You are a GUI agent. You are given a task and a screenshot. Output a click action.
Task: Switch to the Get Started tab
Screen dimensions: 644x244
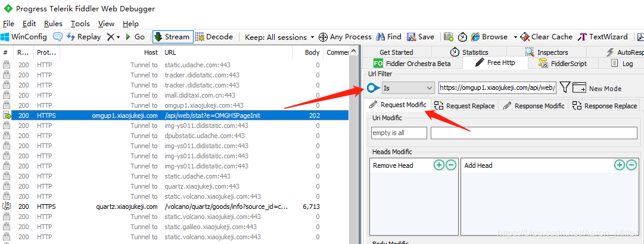(396, 52)
